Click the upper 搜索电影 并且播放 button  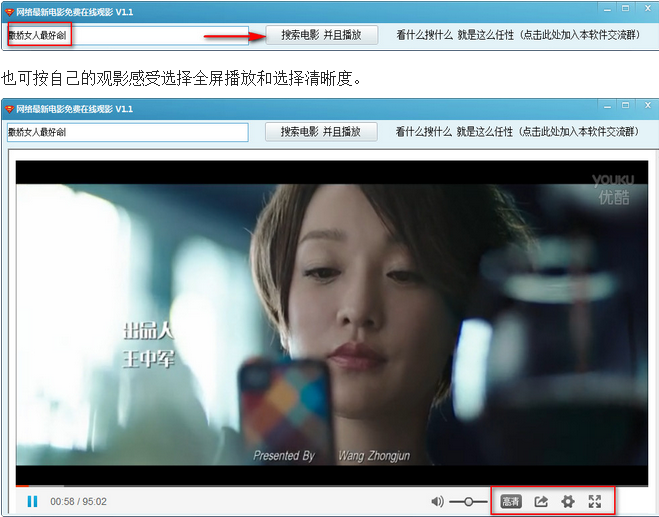pyautogui.click(x=322, y=35)
